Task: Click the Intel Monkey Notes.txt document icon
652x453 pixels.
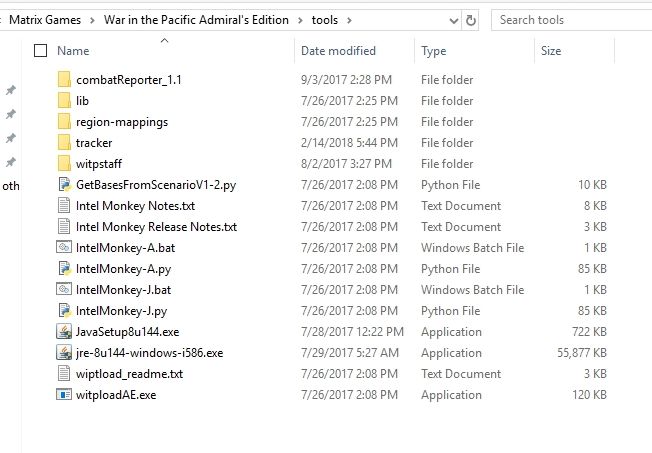Action: pyautogui.click(x=64, y=205)
